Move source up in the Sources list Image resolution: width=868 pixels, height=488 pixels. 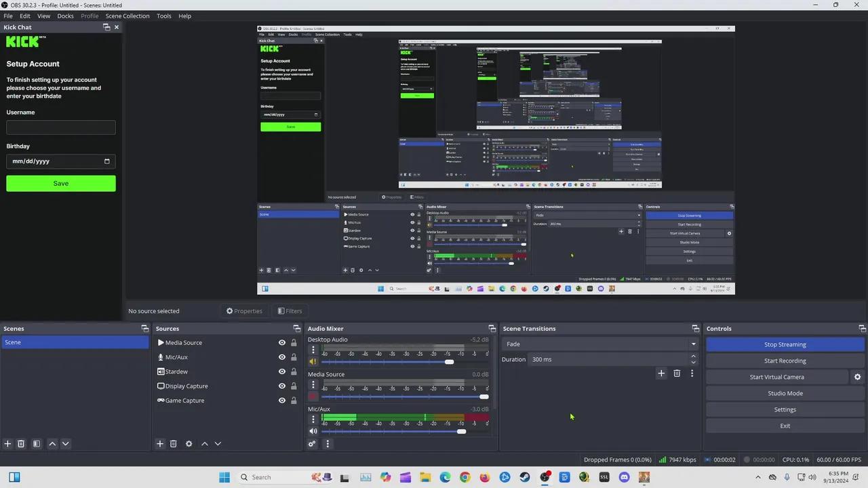[205, 444]
